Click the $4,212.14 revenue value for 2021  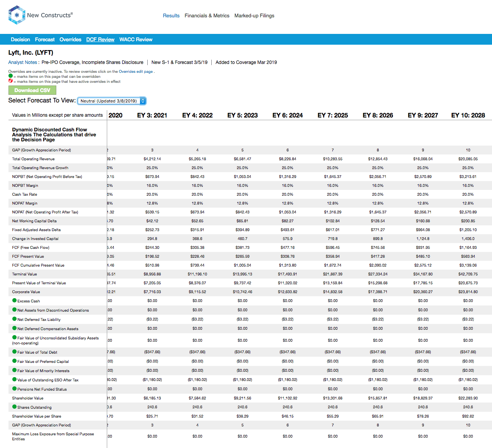[x=152, y=159]
